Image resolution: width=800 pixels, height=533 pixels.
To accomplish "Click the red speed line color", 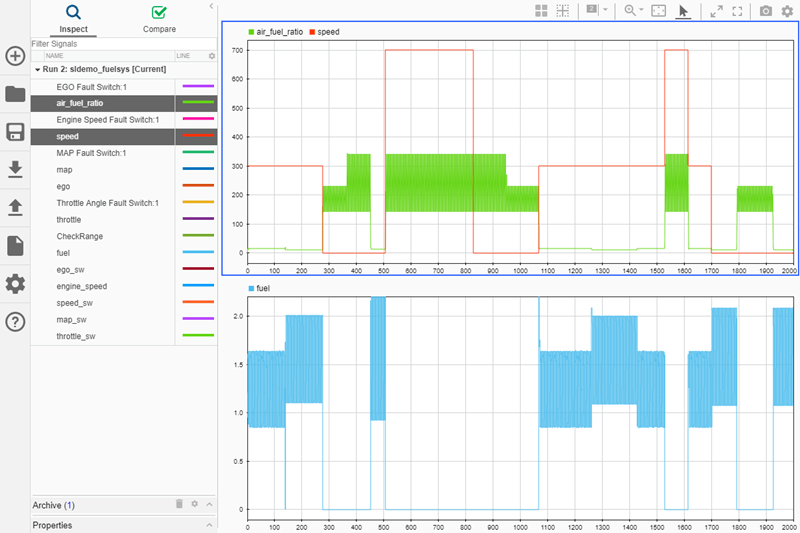I will (198, 135).
